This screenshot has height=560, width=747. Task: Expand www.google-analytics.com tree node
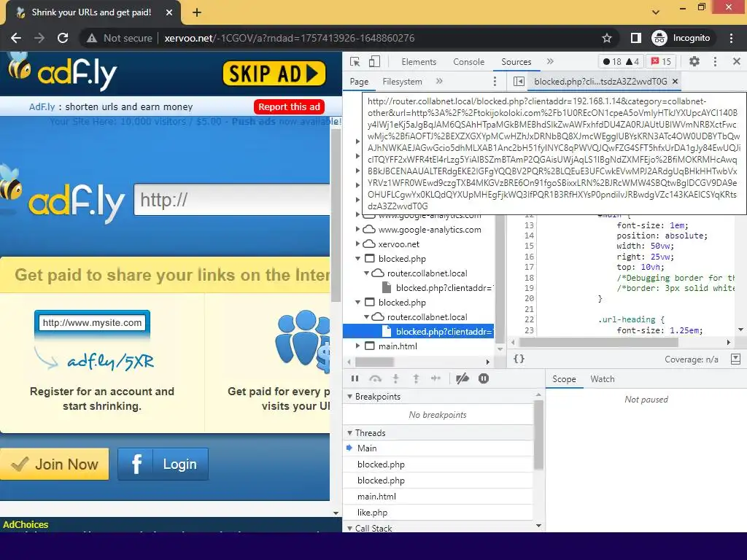(357, 230)
